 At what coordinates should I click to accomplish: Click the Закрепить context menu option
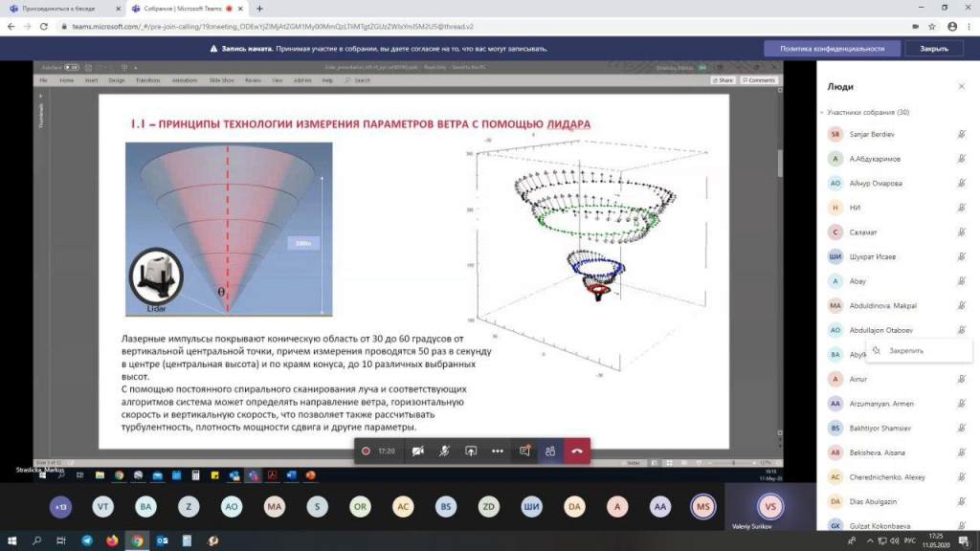[x=905, y=351]
